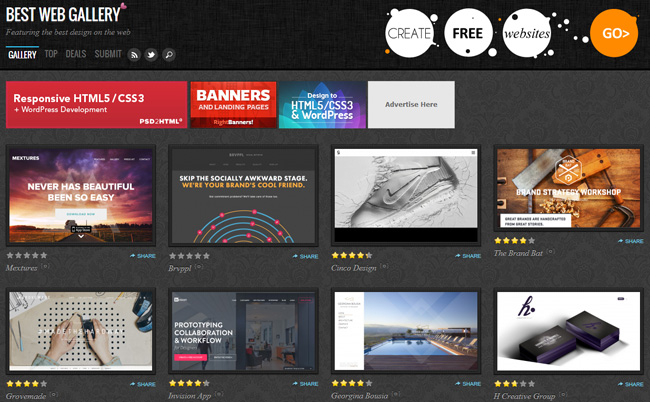
Task: Share the Invision App entry
Action: click(x=306, y=384)
